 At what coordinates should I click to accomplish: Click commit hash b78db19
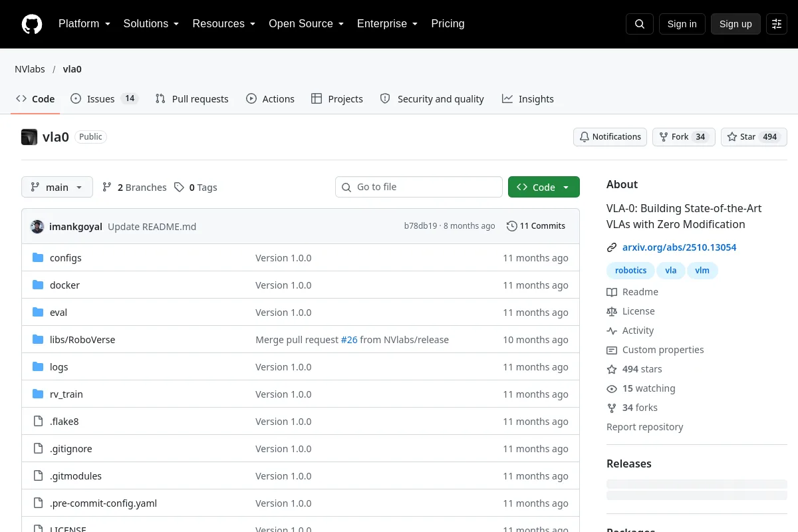(x=420, y=226)
